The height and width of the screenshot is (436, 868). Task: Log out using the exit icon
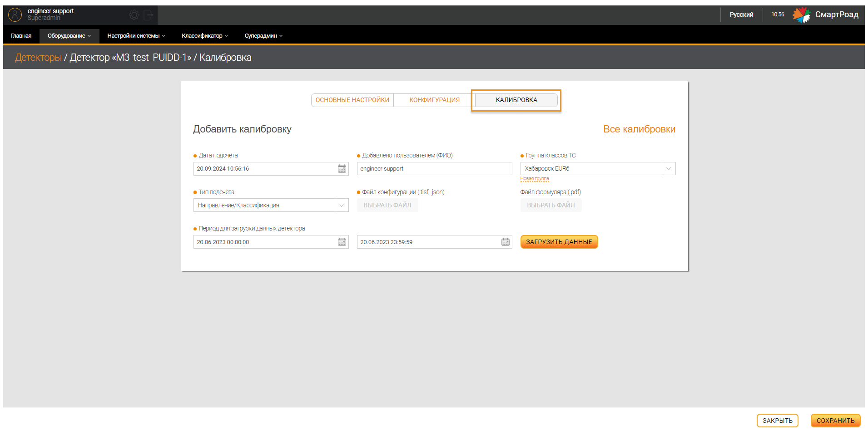pyautogui.click(x=149, y=15)
